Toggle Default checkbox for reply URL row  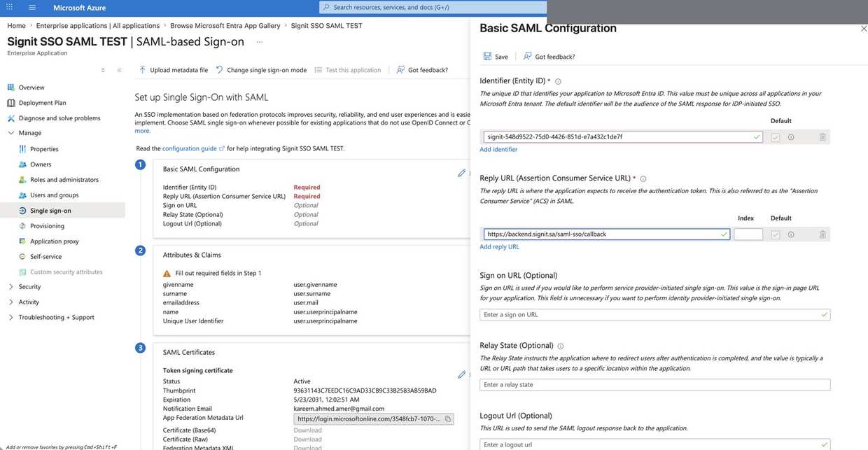[775, 234]
